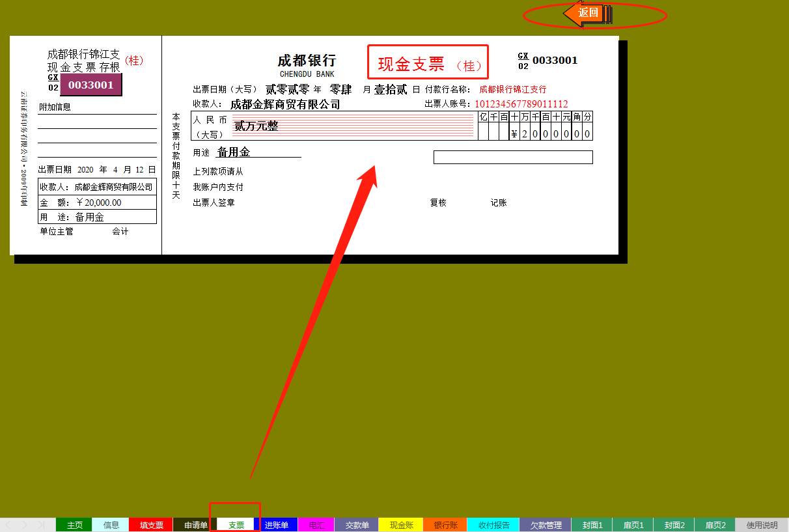Image resolution: width=789 pixels, height=532 pixels.
Task: Click the day in words 壹拾贰
Action: [x=391, y=89]
